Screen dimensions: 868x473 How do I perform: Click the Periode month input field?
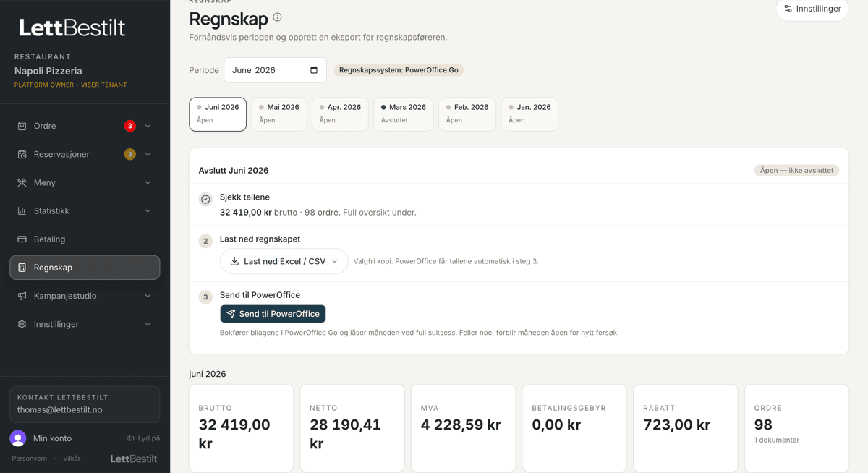[x=275, y=70]
